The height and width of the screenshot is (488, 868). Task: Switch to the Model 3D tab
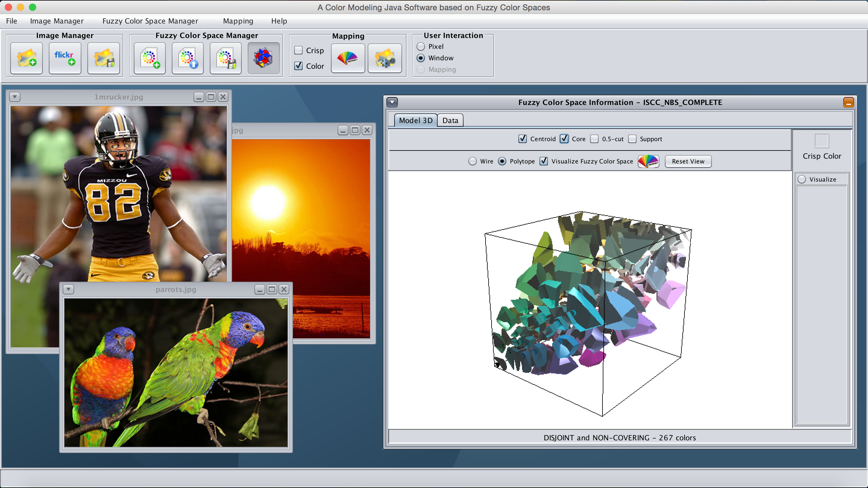click(x=416, y=120)
